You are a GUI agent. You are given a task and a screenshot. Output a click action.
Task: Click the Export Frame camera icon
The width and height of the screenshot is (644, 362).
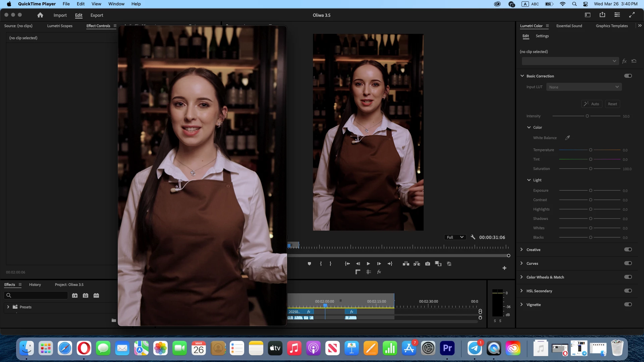point(428,264)
